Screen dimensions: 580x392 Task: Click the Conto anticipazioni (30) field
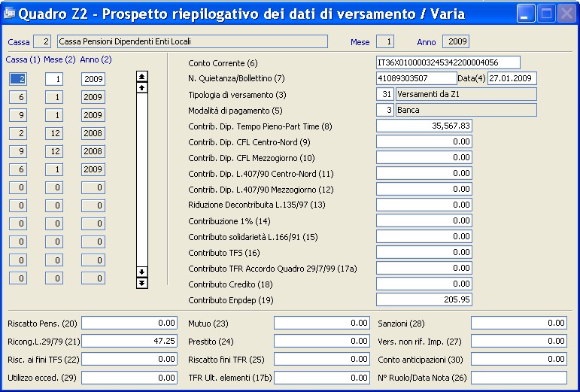point(519,359)
